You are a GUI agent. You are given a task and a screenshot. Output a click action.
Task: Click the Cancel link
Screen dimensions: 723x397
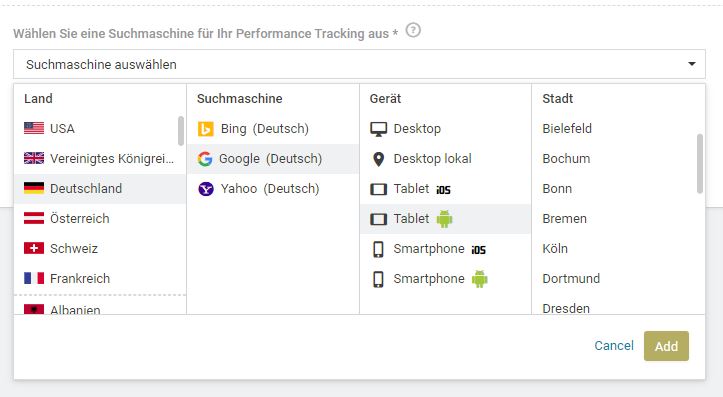614,346
